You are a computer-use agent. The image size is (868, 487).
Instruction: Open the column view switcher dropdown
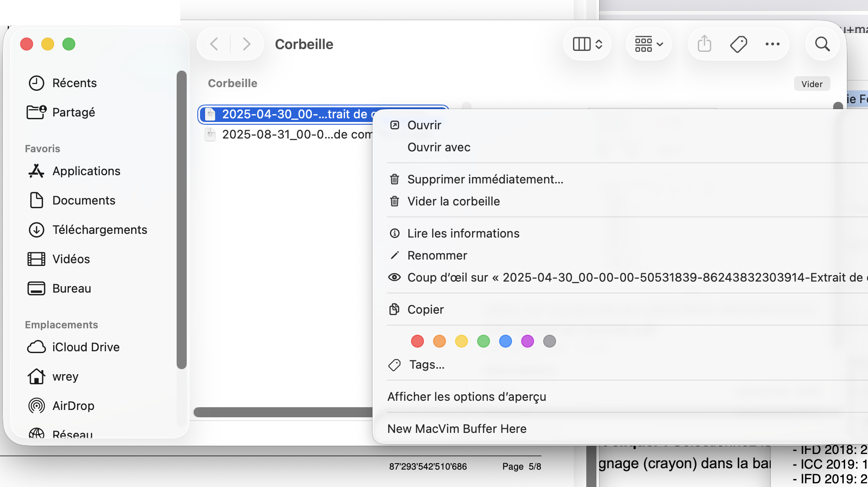pos(587,44)
